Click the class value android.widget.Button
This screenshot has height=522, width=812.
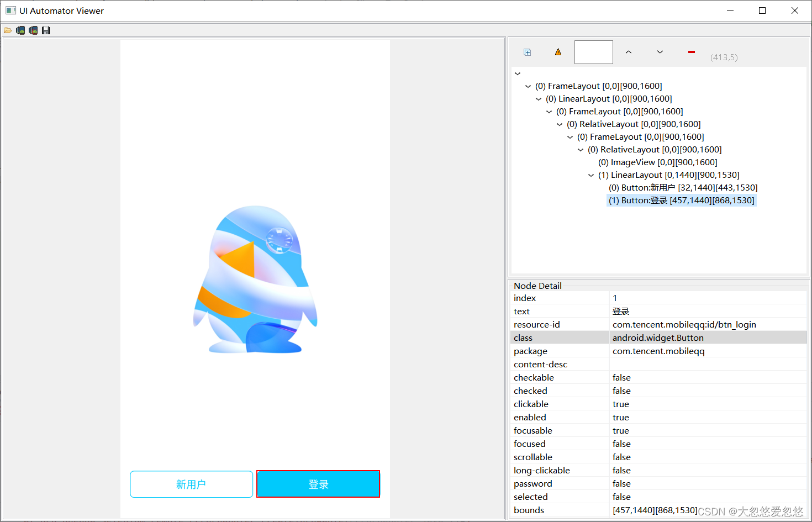pyautogui.click(x=658, y=338)
